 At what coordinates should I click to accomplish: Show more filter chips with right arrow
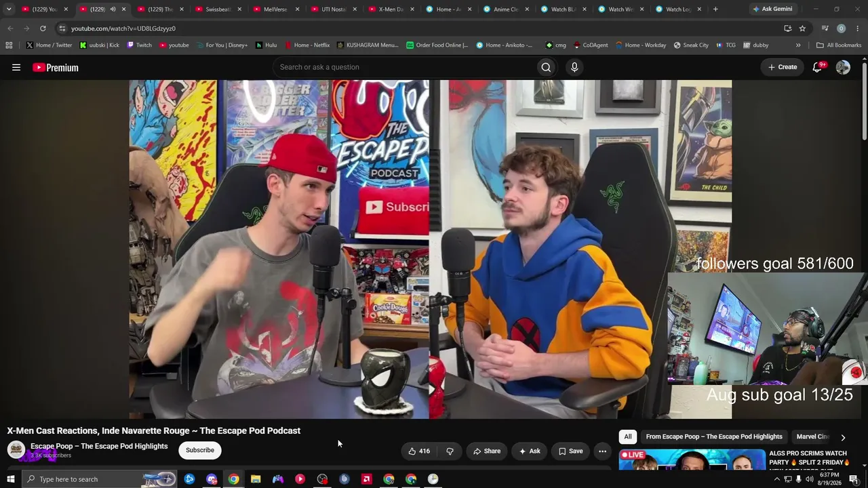click(843, 437)
